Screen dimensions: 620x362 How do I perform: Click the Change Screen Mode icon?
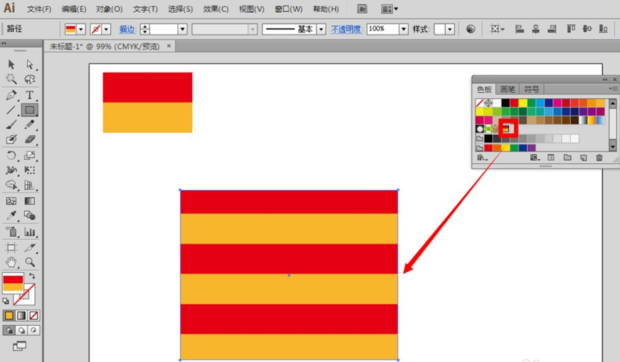click(19, 346)
